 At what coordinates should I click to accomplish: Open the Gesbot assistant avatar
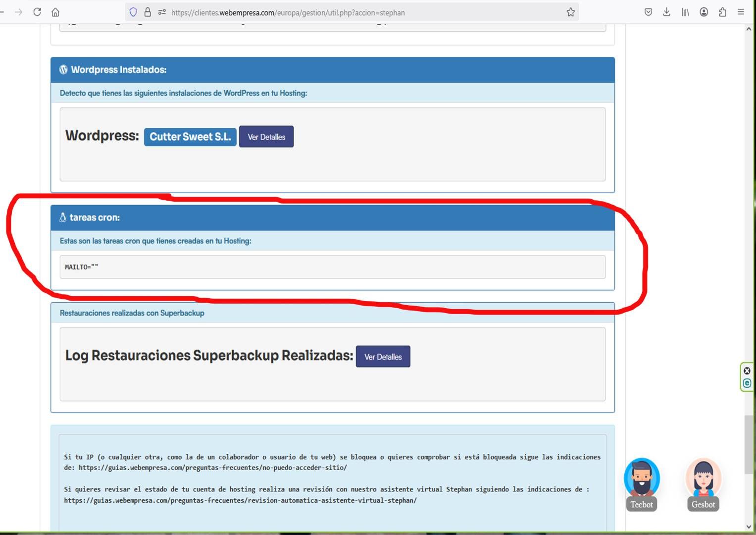click(704, 478)
